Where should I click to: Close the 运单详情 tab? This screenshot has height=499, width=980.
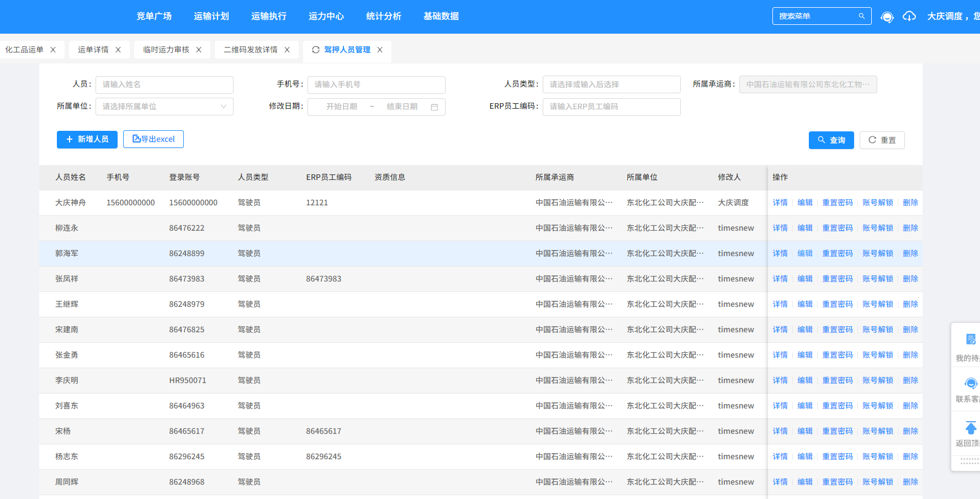118,50
